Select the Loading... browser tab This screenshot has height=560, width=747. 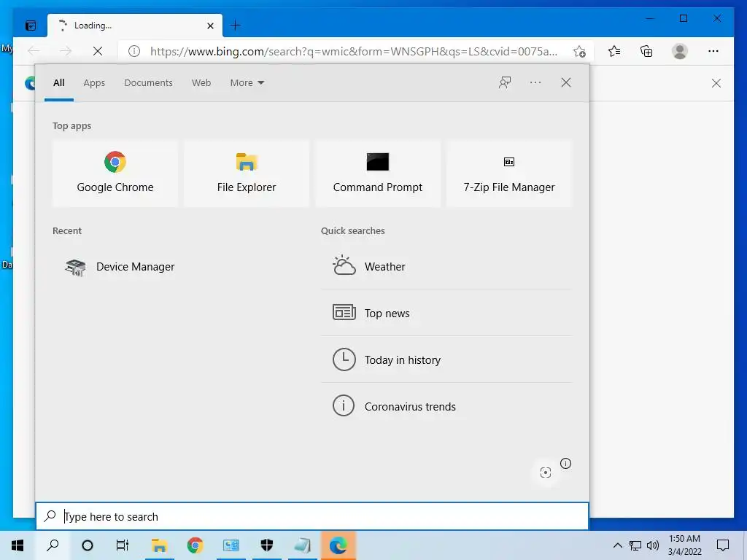click(135, 26)
